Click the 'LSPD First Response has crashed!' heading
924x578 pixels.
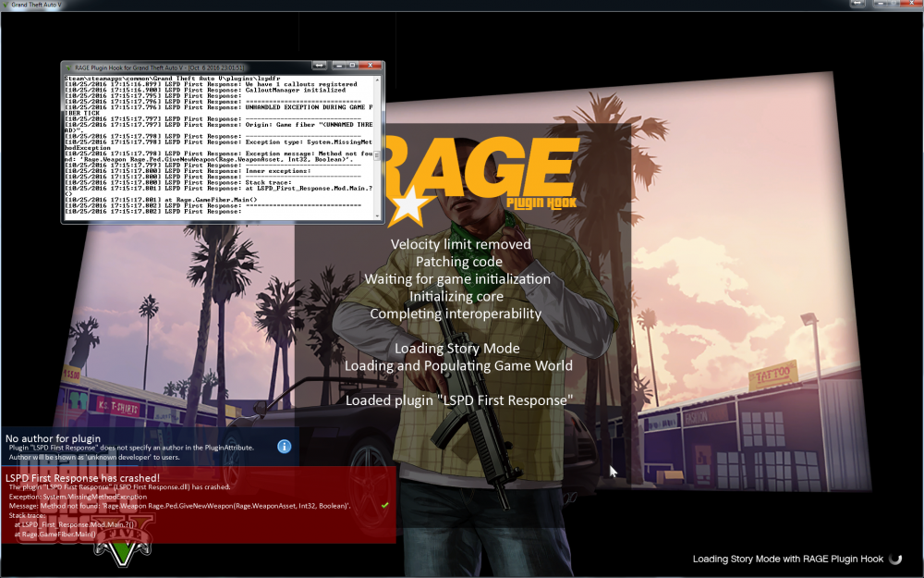click(82, 478)
